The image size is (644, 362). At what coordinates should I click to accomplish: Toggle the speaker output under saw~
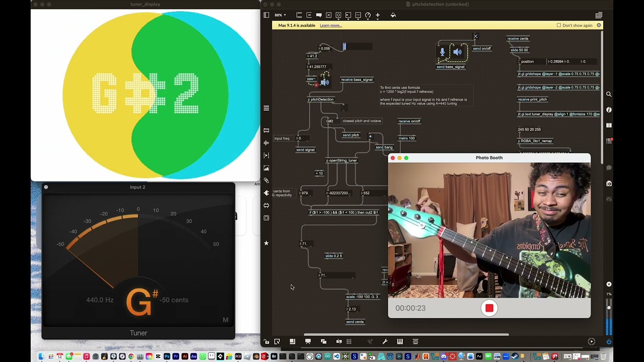tap(325, 82)
